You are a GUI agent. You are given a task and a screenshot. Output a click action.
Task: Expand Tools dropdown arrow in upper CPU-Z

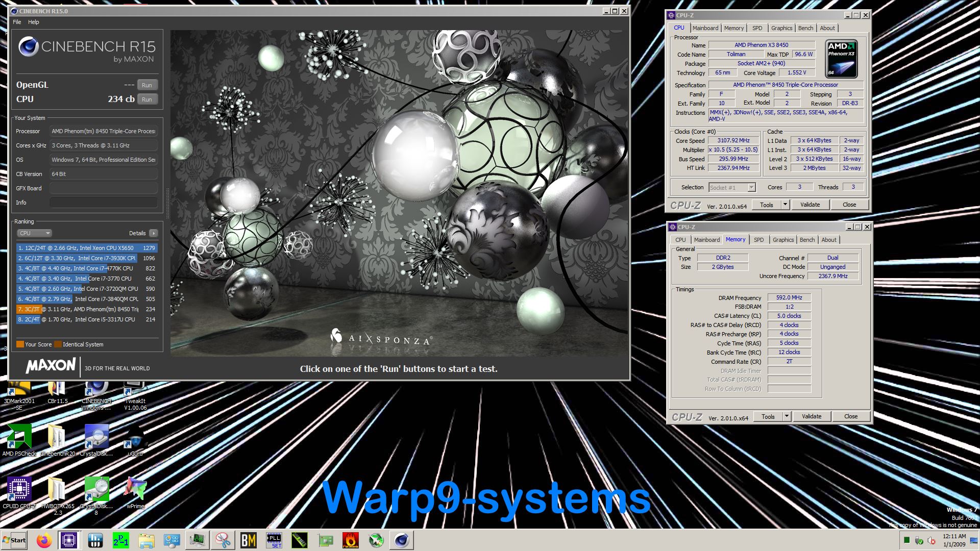(x=785, y=205)
